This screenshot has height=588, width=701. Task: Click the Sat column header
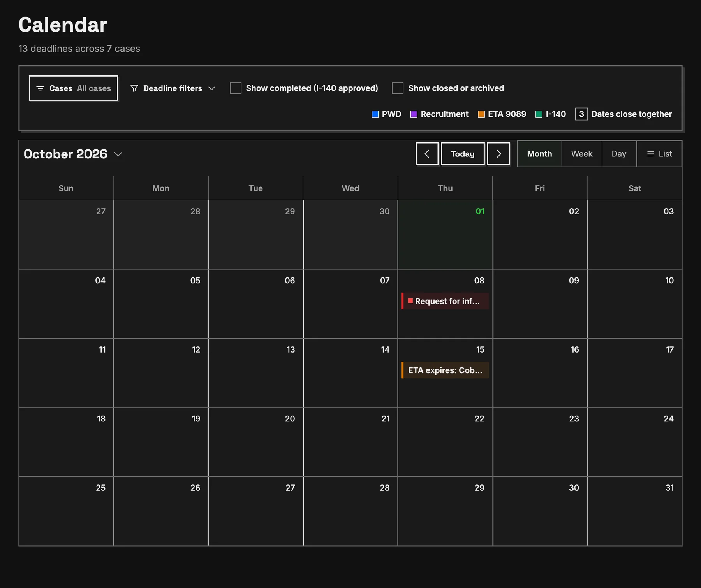[x=634, y=188]
